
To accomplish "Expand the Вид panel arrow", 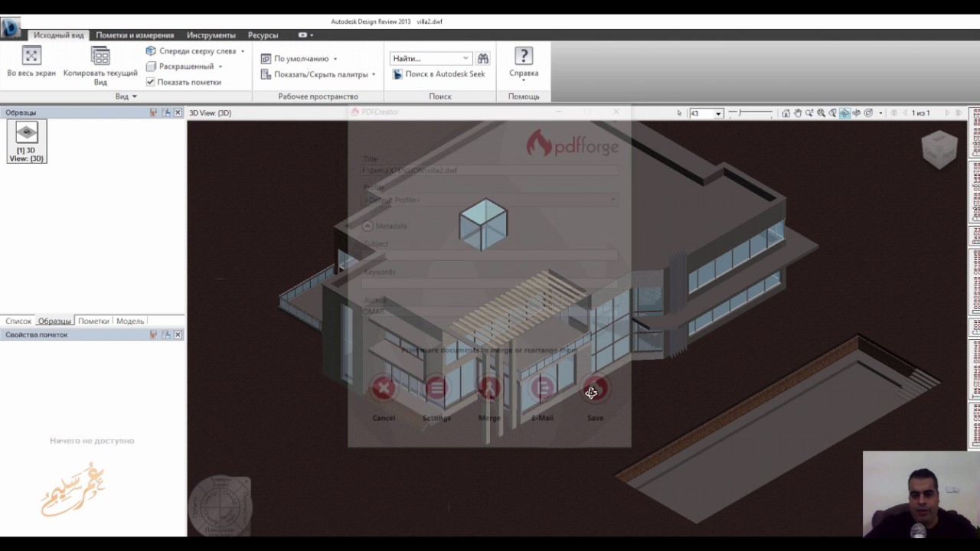I will [134, 96].
